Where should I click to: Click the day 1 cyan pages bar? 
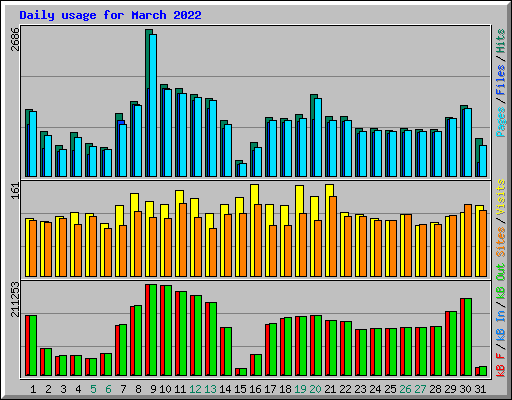[33, 144]
